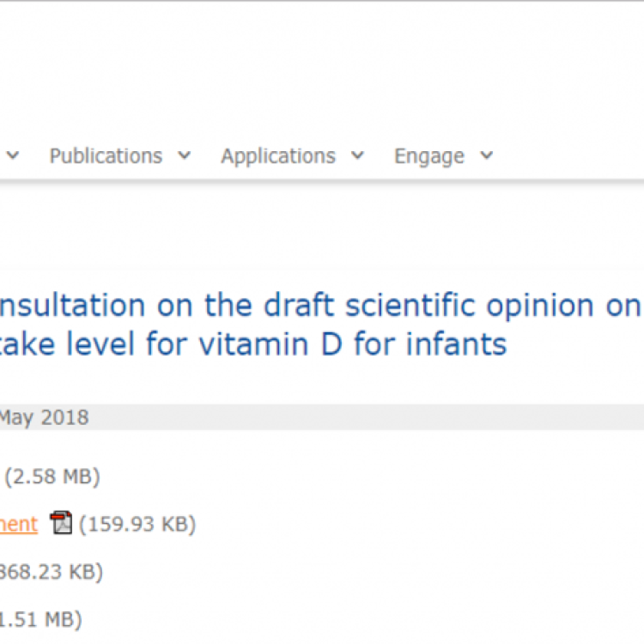Click the orange underlined document link
This screenshot has width=644, height=644.
click(x=19, y=524)
